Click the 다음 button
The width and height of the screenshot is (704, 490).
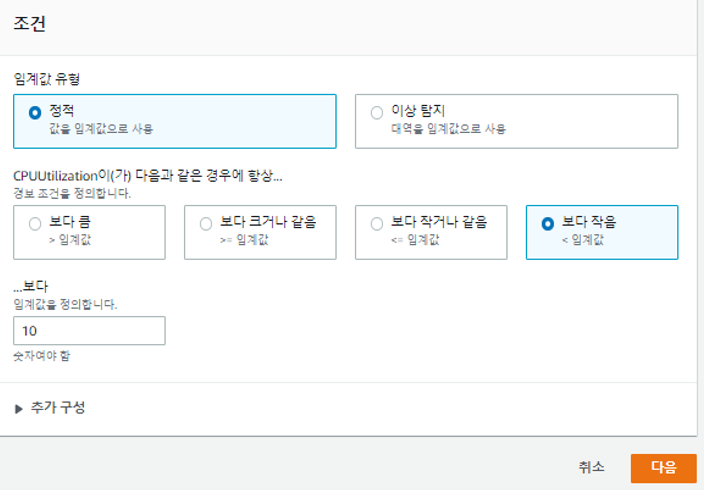tap(664, 468)
